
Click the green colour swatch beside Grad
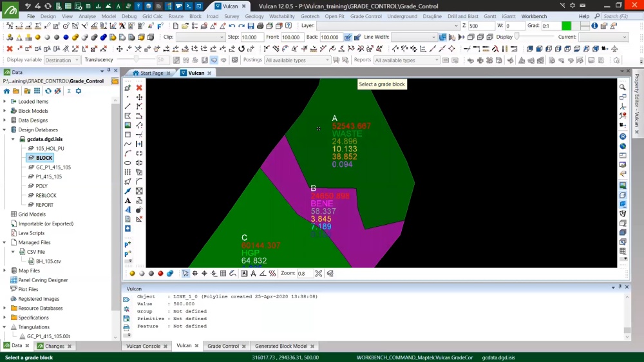566,26
